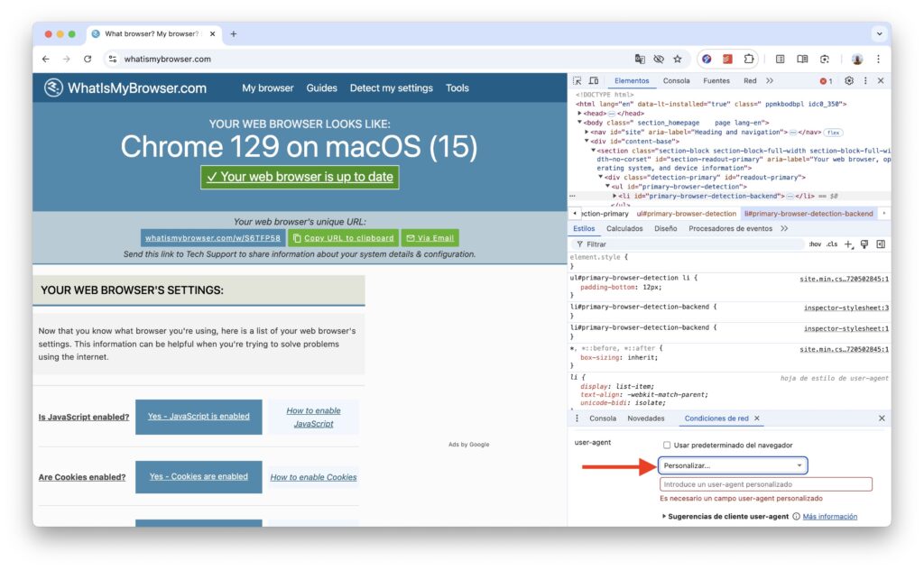
Task: Open the 'My browser' navigation menu
Action: (x=267, y=88)
